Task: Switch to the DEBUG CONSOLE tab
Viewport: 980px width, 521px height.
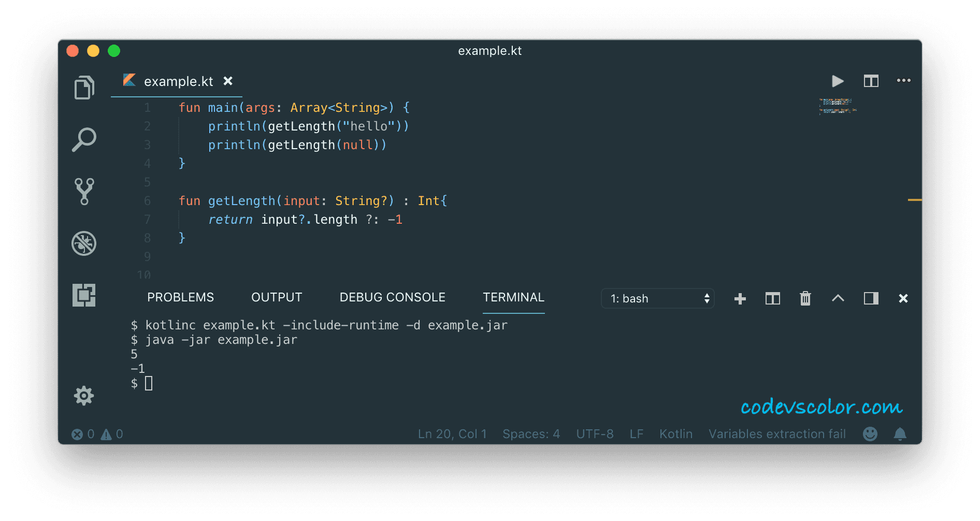Action: [392, 297]
